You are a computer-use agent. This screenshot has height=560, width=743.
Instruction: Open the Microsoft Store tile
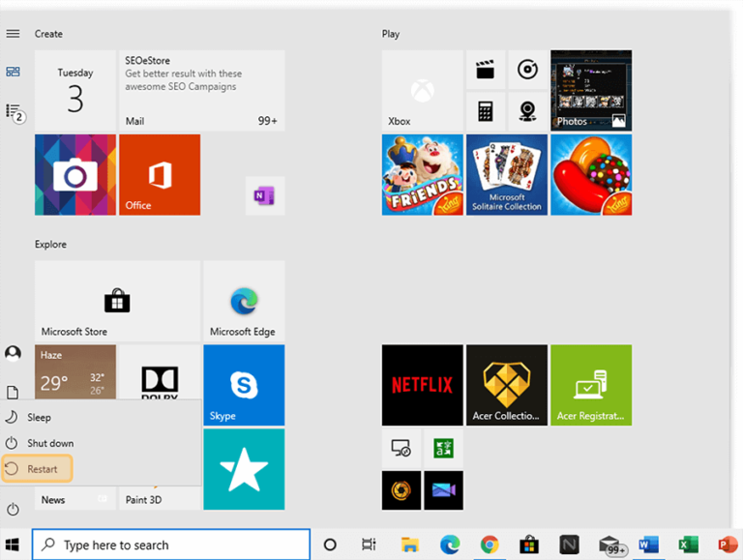tap(117, 301)
